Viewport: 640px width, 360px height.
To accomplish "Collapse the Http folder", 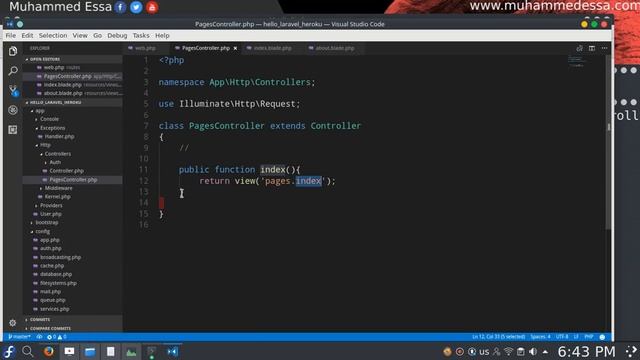I will point(45,145).
